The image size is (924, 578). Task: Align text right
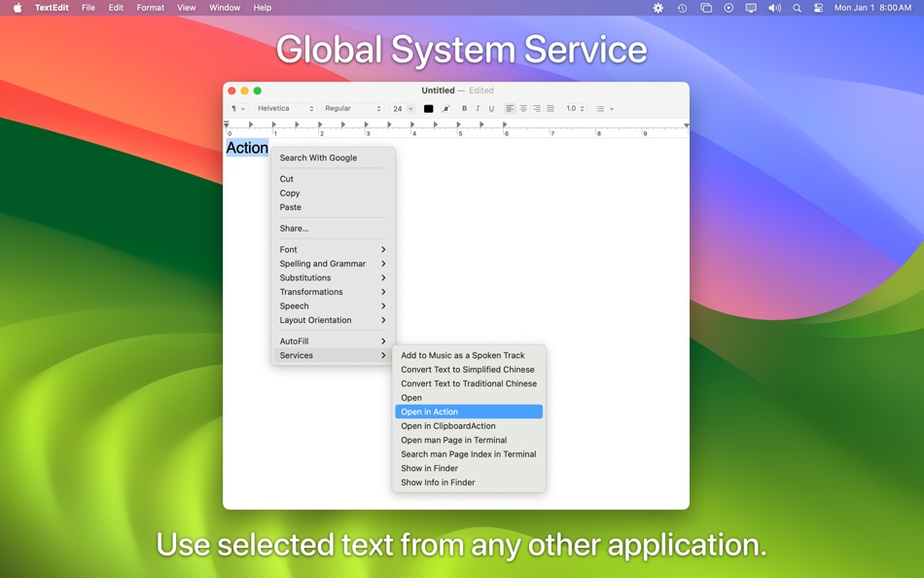(537, 109)
